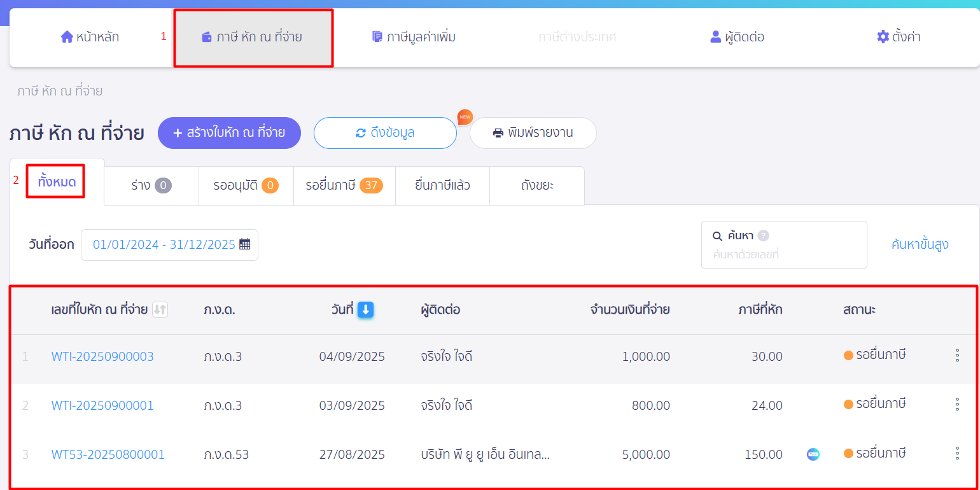Select the ทั้งหมด tab
Viewport: 980px width, 490px height.
(x=57, y=182)
